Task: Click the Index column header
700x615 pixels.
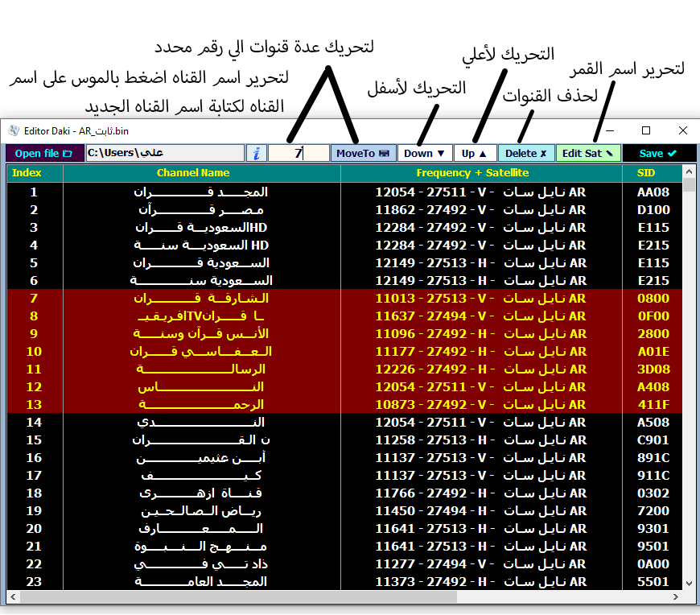Action: click(34, 173)
